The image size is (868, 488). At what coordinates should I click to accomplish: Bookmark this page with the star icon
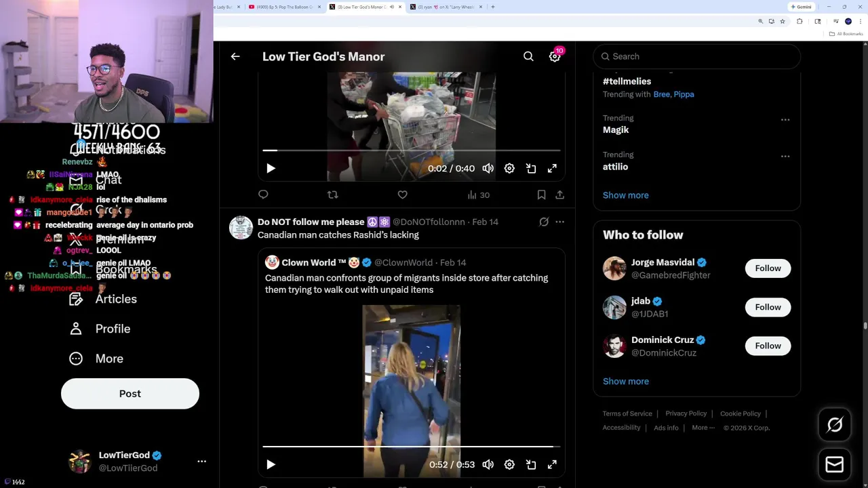(x=783, y=22)
